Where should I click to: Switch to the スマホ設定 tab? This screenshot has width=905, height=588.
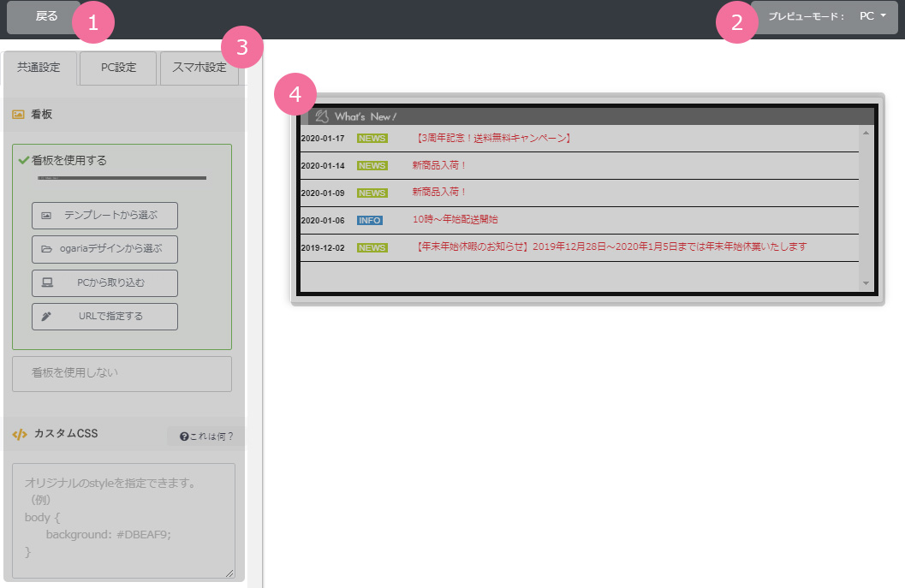tap(199, 68)
